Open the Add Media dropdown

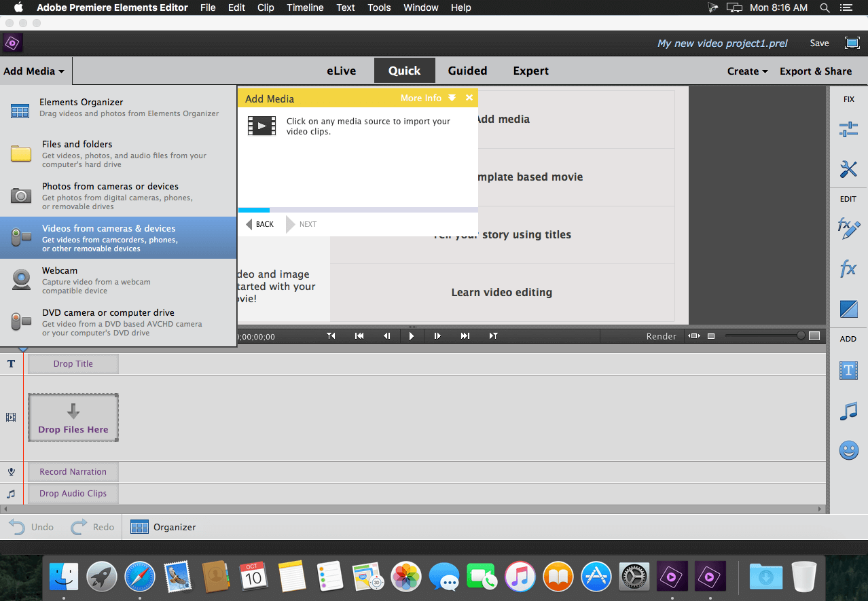coord(34,71)
